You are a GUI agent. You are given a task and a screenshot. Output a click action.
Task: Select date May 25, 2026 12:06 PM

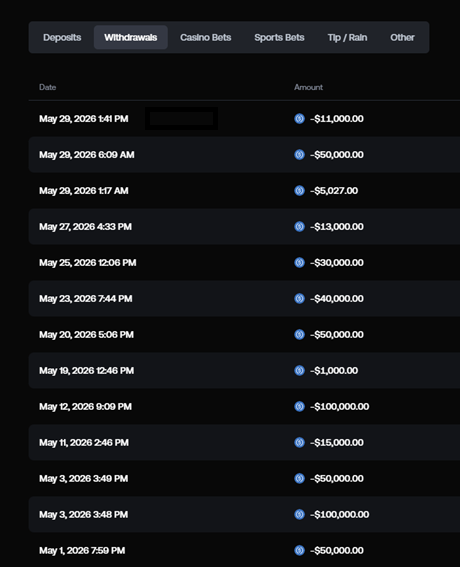88,263
